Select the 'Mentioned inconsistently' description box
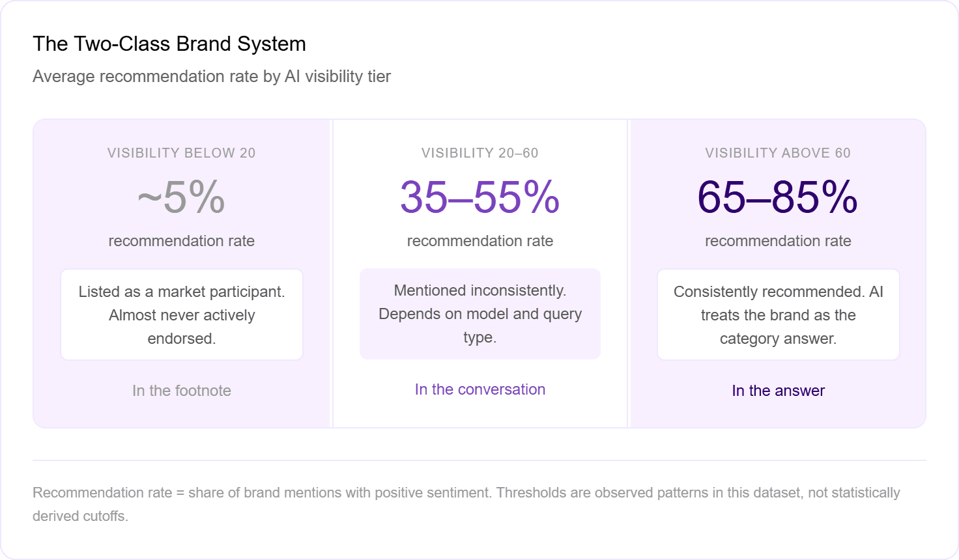Viewport: 959px width, 560px height. tap(480, 314)
